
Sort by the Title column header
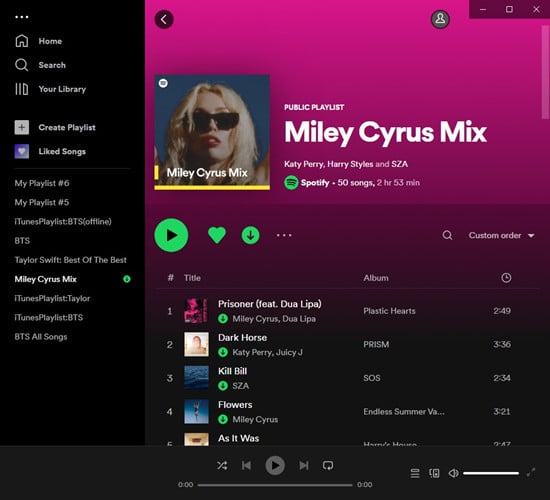coord(192,278)
